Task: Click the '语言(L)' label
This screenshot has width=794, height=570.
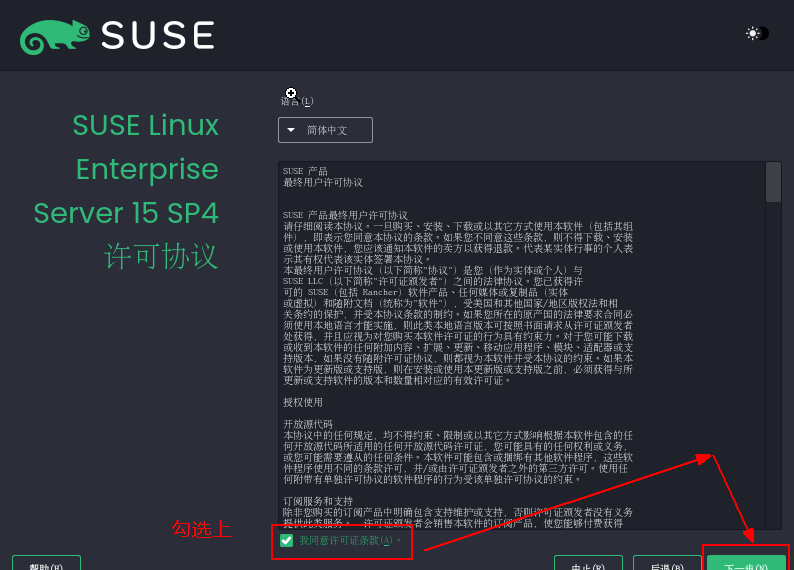Action: pos(297,101)
